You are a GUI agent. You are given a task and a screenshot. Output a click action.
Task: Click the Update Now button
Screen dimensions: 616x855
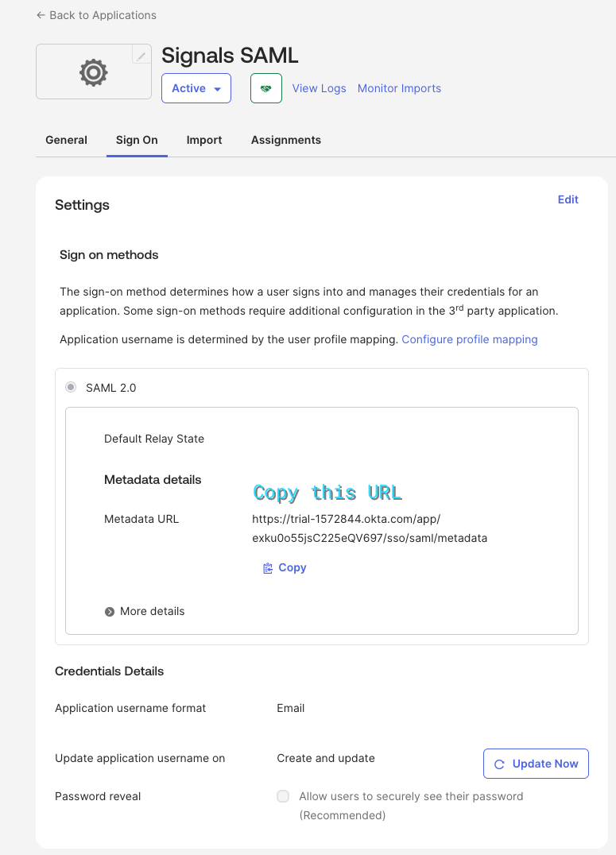pos(536,764)
